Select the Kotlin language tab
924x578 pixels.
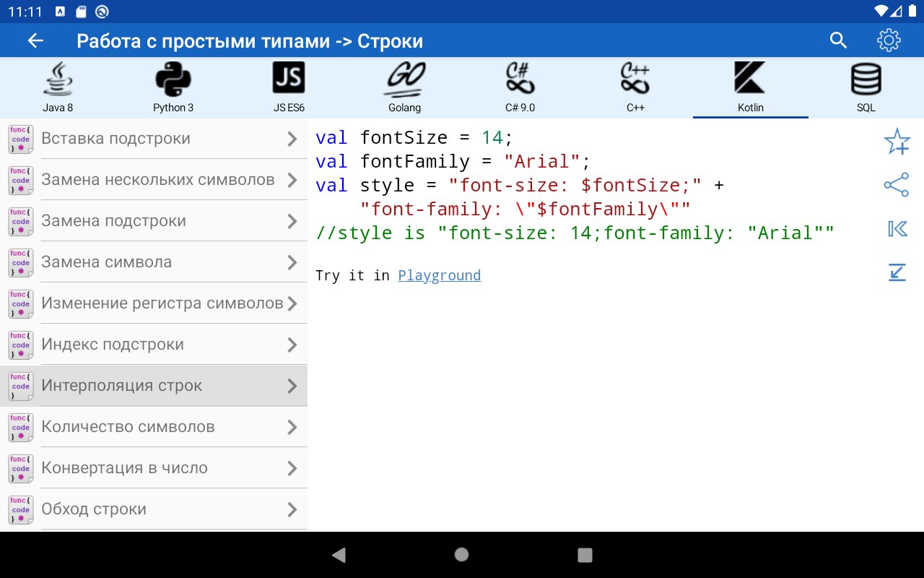(751, 87)
